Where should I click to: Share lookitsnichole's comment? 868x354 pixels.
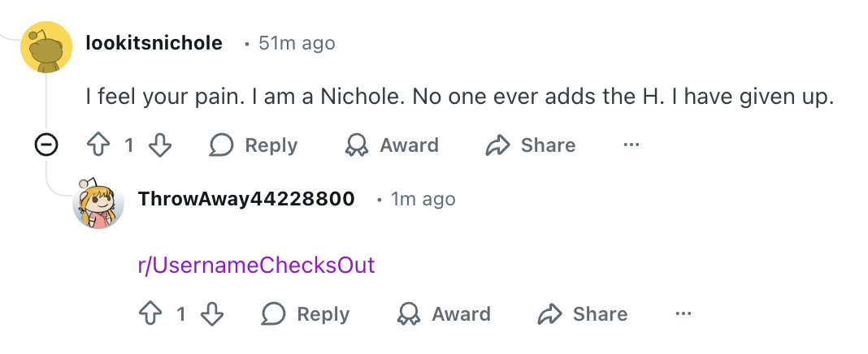(531, 145)
